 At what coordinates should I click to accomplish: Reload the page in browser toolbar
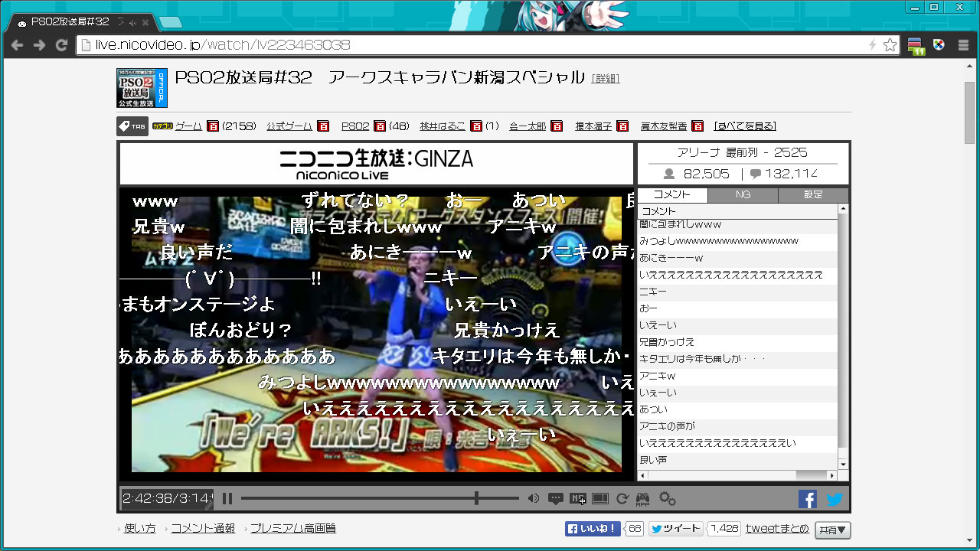(62, 45)
